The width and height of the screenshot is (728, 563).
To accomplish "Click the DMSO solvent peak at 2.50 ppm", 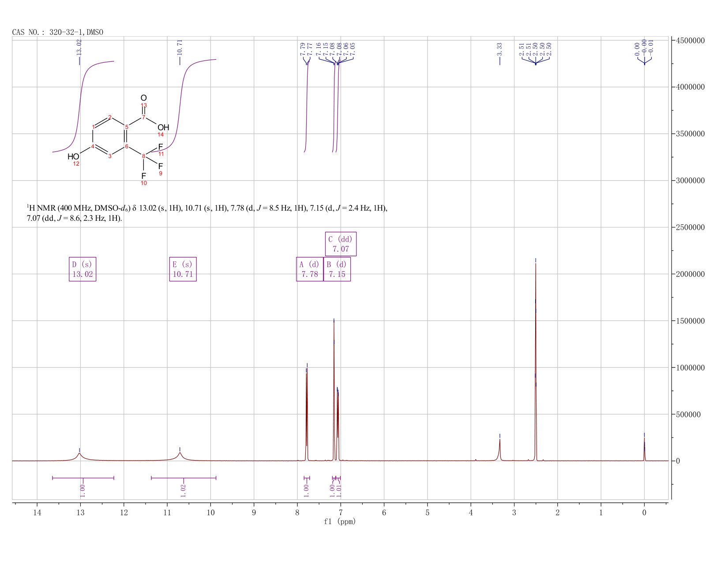I will 536,362.
